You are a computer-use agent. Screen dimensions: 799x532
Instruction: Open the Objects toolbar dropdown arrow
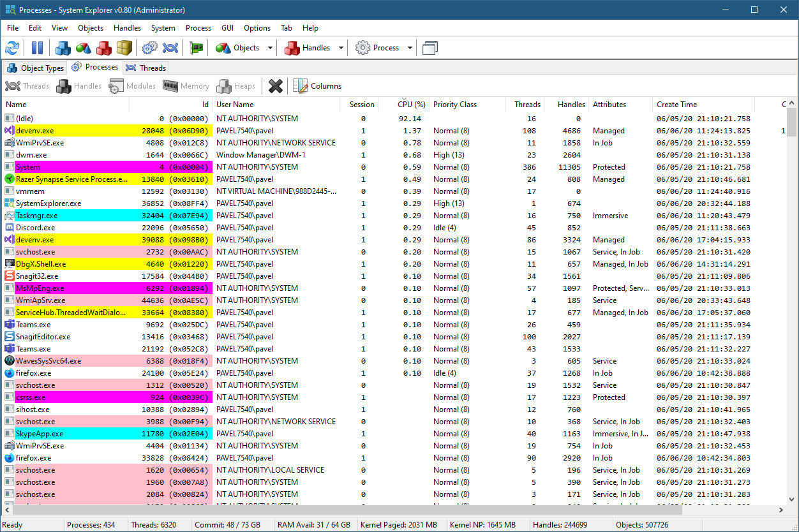pos(270,48)
